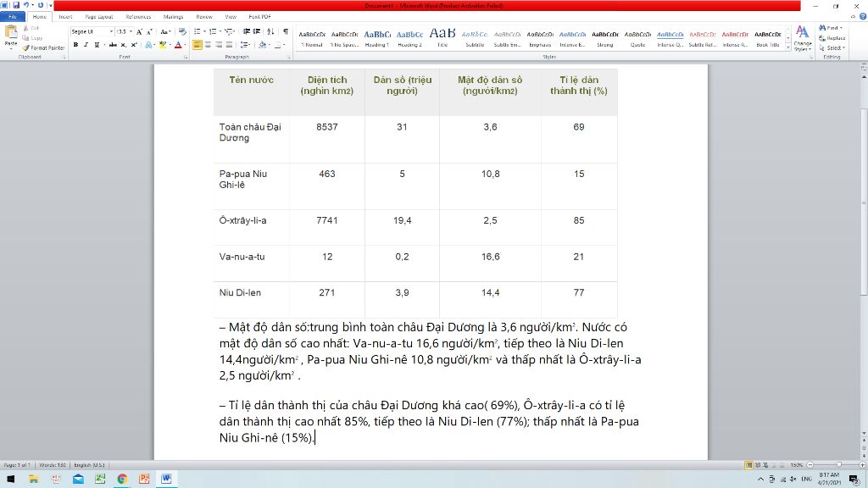Open Select dropdown in Editing
The image size is (868, 488).
pyautogui.click(x=832, y=48)
